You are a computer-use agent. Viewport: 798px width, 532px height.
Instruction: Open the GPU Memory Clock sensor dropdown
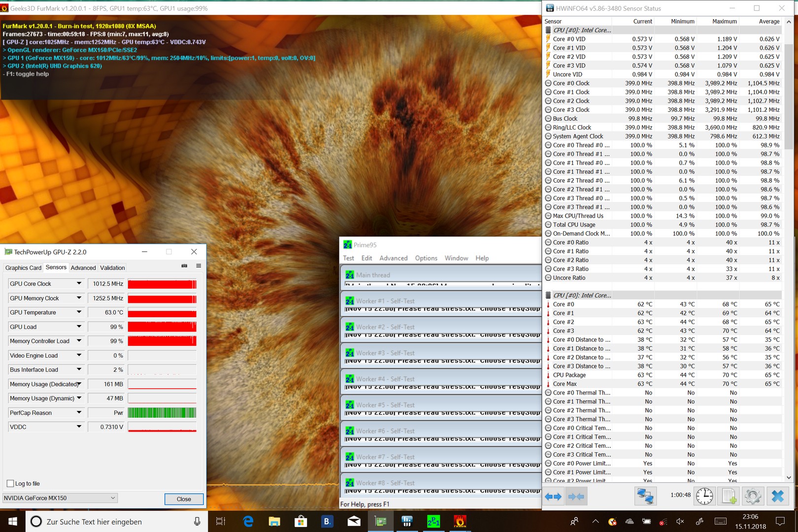click(x=79, y=298)
